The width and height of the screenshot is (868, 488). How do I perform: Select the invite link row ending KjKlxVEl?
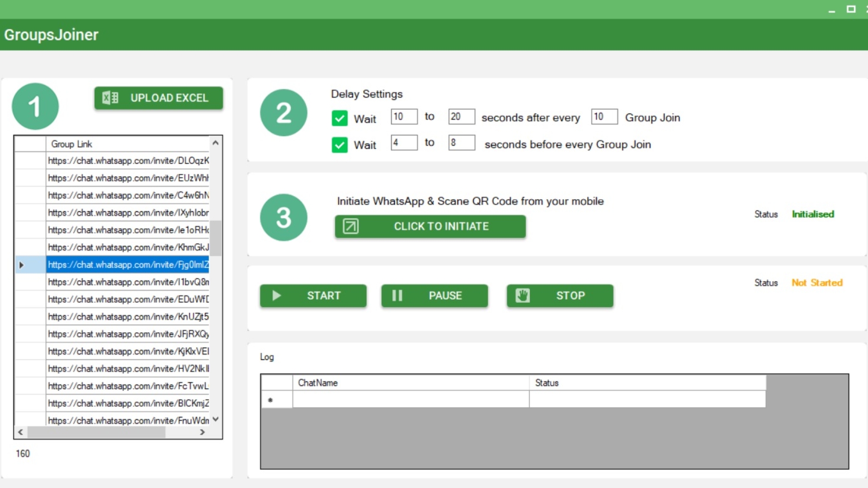(128, 352)
